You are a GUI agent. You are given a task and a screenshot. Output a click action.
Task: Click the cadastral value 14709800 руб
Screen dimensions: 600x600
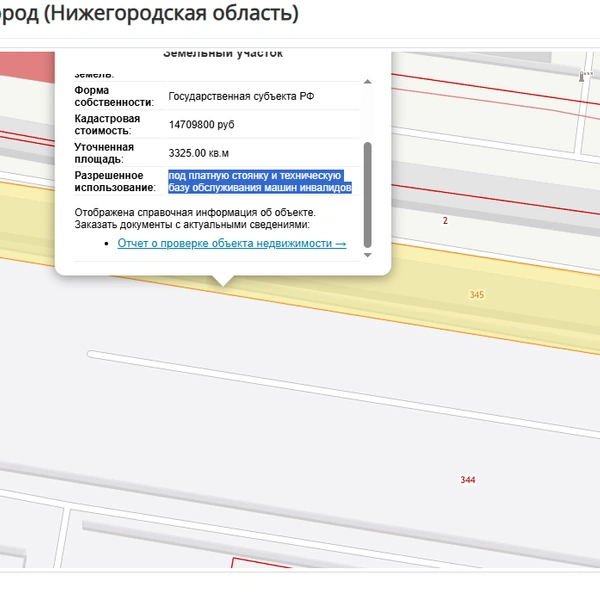click(201, 125)
